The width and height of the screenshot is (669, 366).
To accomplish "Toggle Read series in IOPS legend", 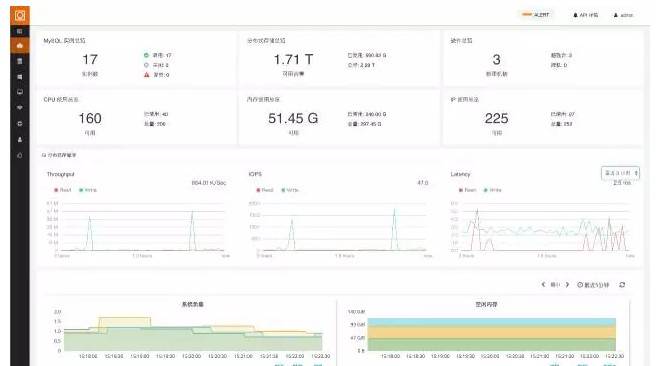I will [265, 190].
